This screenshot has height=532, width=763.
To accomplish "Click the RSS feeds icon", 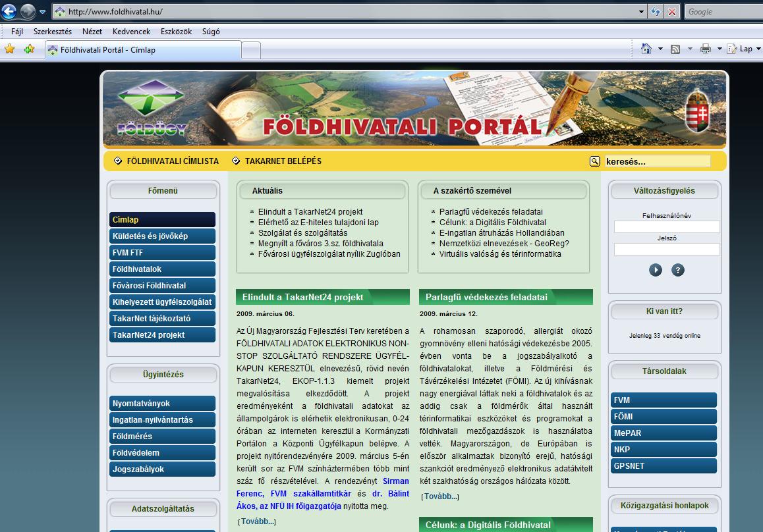I will tap(675, 49).
